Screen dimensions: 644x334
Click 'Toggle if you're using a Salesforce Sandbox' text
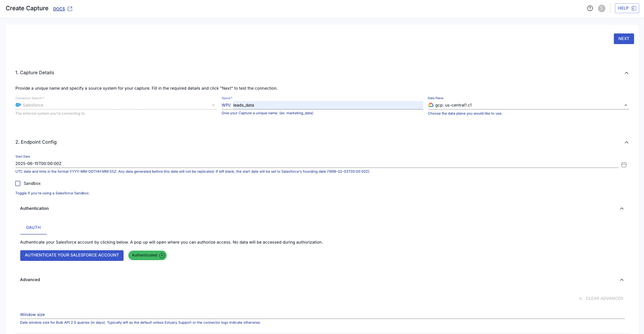pos(53,193)
